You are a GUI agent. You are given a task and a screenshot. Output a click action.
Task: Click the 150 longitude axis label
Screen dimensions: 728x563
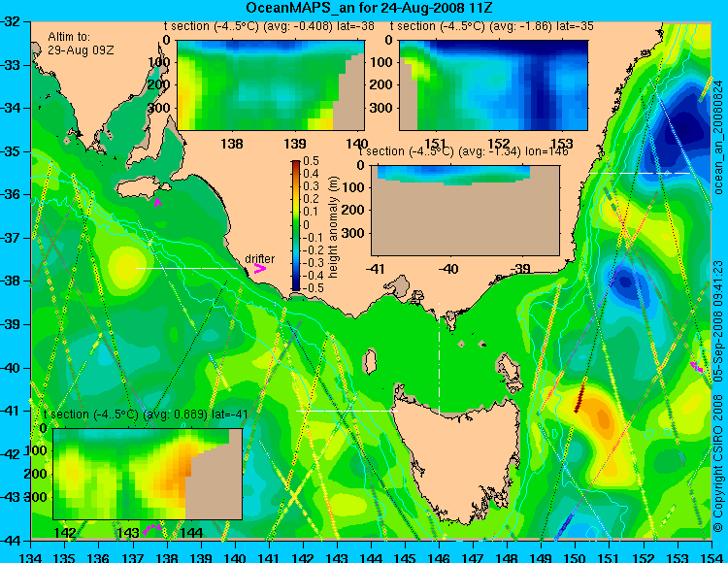pyautogui.click(x=576, y=557)
